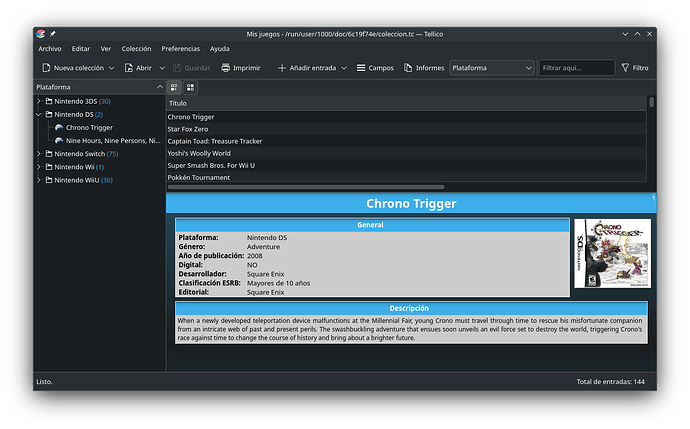Select Pokkén Tournament row
Viewport: 690px width, 429px height.
click(x=406, y=177)
